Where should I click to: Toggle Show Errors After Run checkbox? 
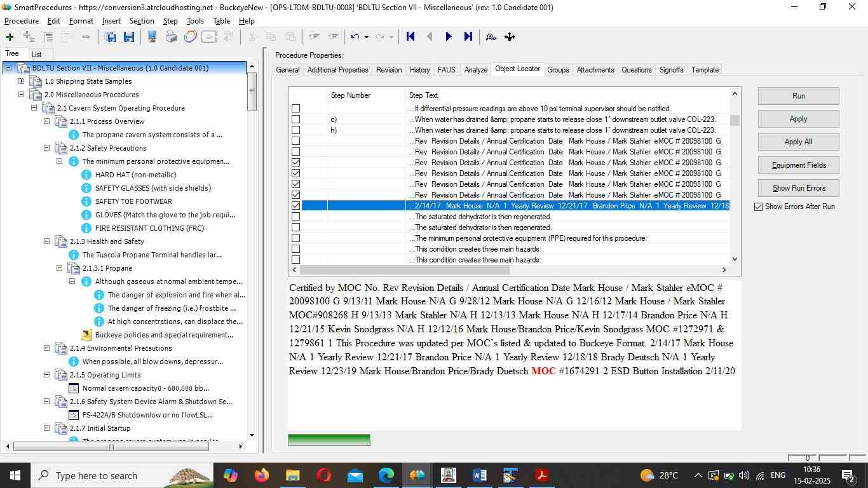(758, 207)
